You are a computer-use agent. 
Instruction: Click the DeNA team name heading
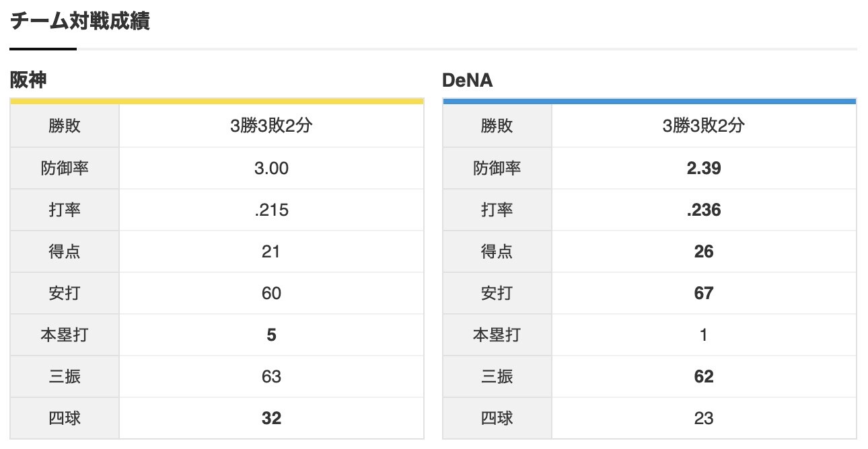[467, 81]
